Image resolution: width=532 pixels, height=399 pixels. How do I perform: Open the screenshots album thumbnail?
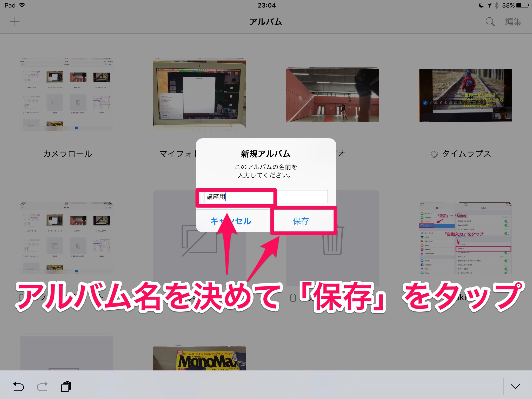click(x=66, y=238)
